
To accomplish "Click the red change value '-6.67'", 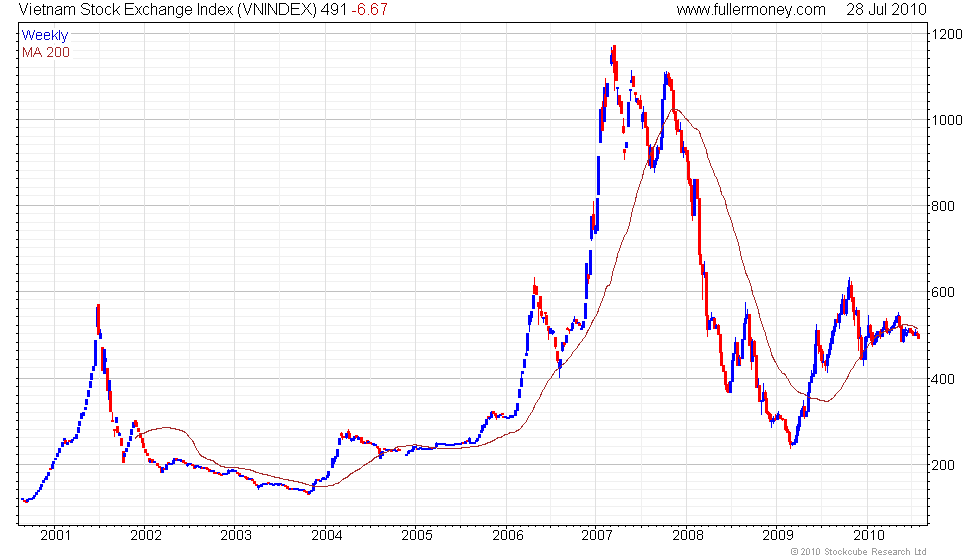I will pos(369,10).
